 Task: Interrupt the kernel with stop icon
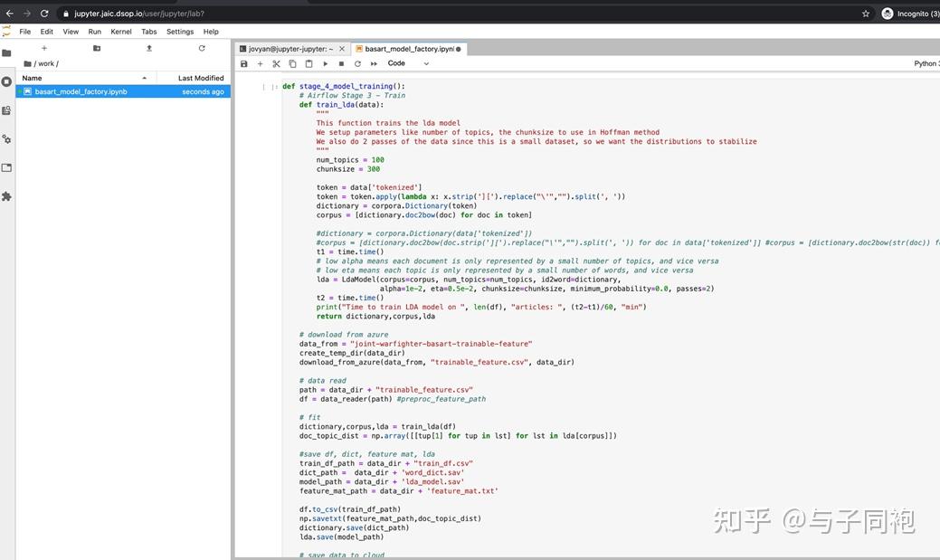pyautogui.click(x=341, y=63)
